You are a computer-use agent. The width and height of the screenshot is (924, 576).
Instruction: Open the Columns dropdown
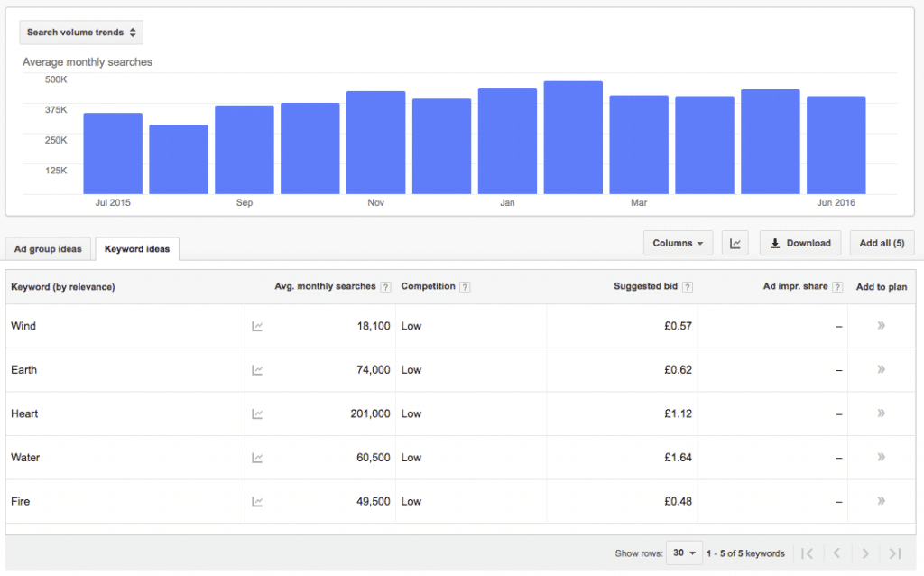tap(678, 243)
